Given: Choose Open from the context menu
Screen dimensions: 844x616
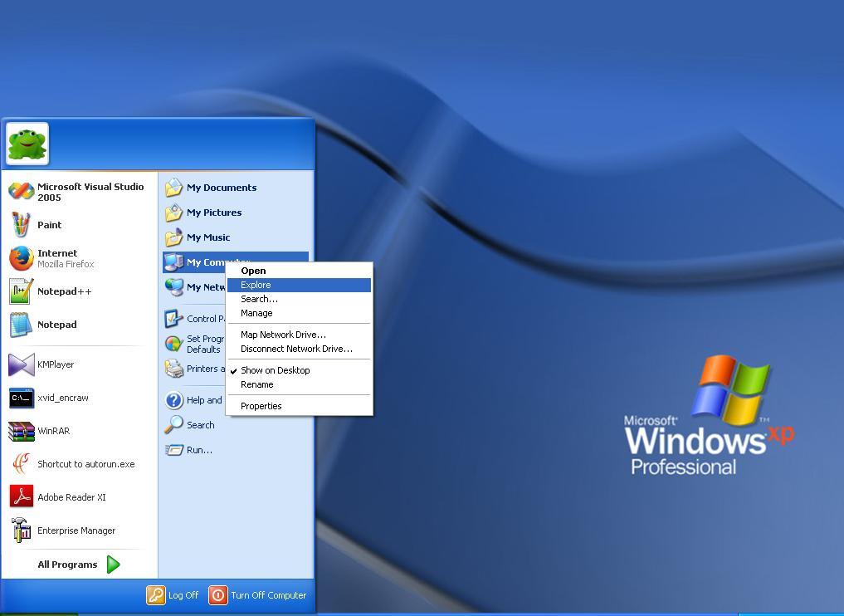Looking at the screenshot, I should (x=299, y=271).
